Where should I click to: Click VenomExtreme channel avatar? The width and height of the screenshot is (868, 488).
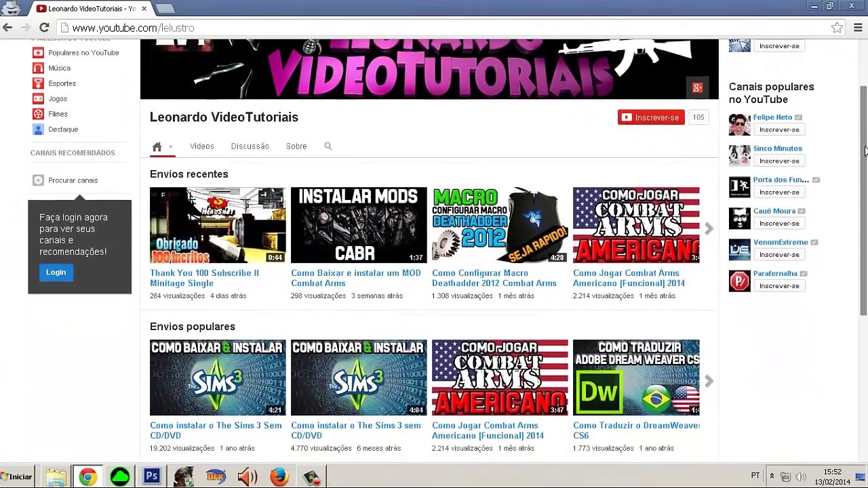739,249
